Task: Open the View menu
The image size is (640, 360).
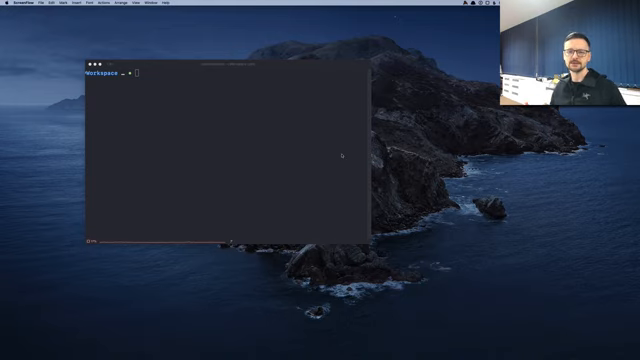Action: coord(136,2)
